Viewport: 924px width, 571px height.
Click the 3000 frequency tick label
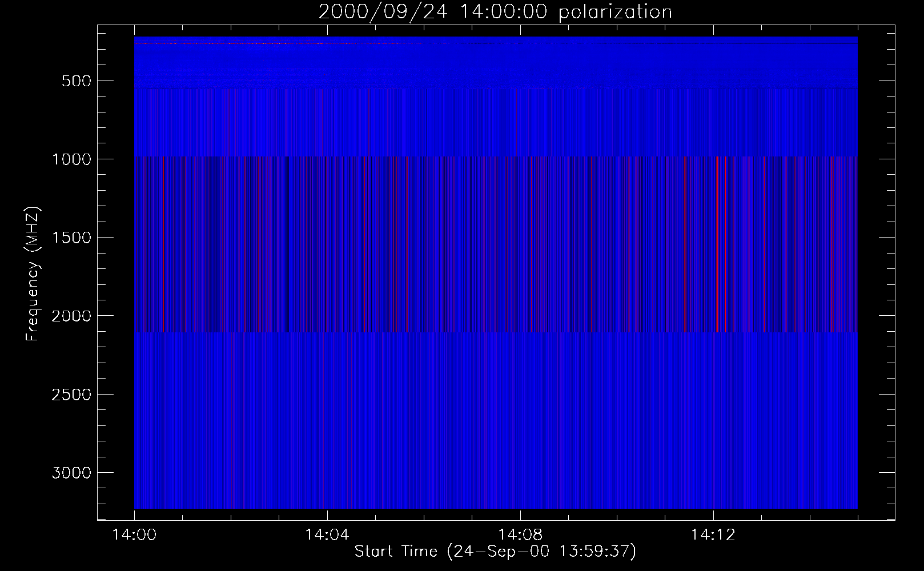(71, 473)
